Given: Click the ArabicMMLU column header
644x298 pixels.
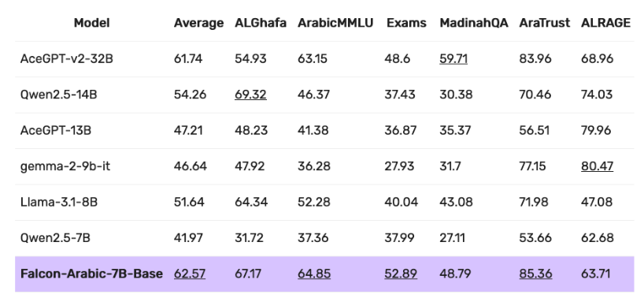Looking at the screenshot, I should pos(335,23).
